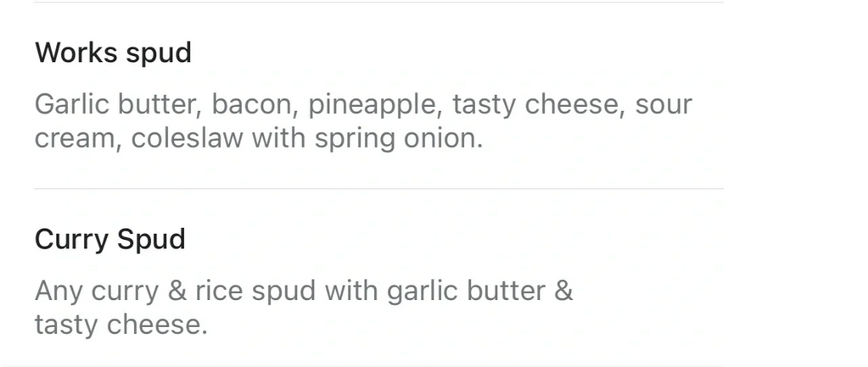Tap the Curry Spud description text
This screenshot has width=868, height=367.
[x=304, y=308]
